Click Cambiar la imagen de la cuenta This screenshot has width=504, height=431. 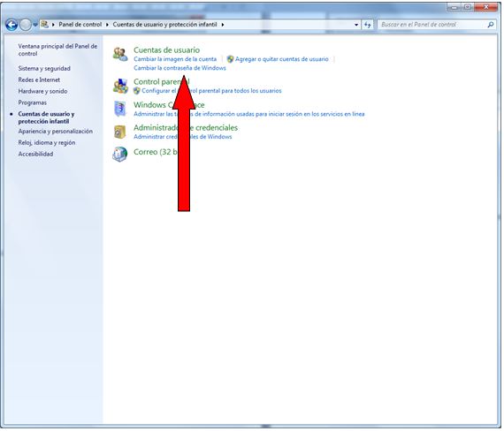click(175, 59)
